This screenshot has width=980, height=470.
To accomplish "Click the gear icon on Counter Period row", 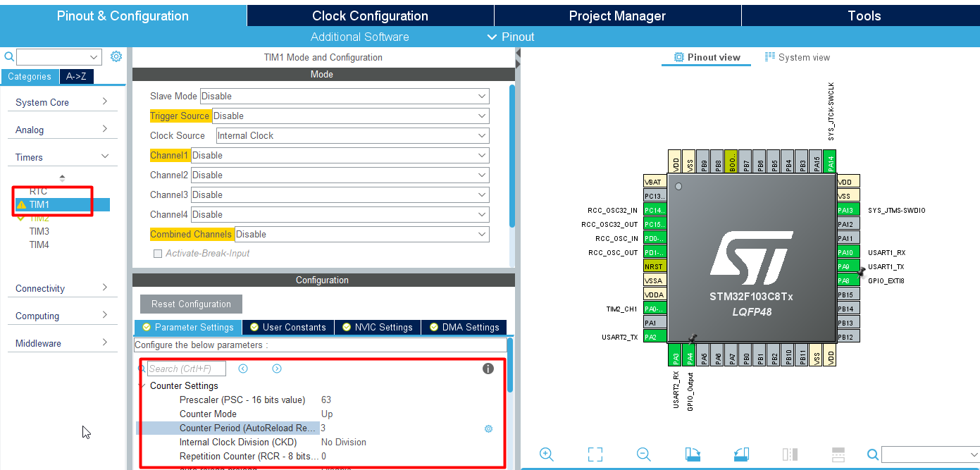I will coord(488,428).
